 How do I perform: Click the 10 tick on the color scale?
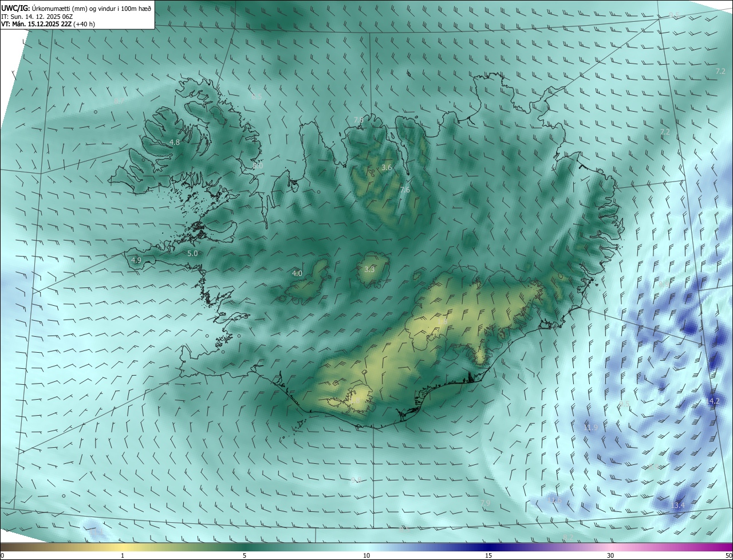point(366,555)
